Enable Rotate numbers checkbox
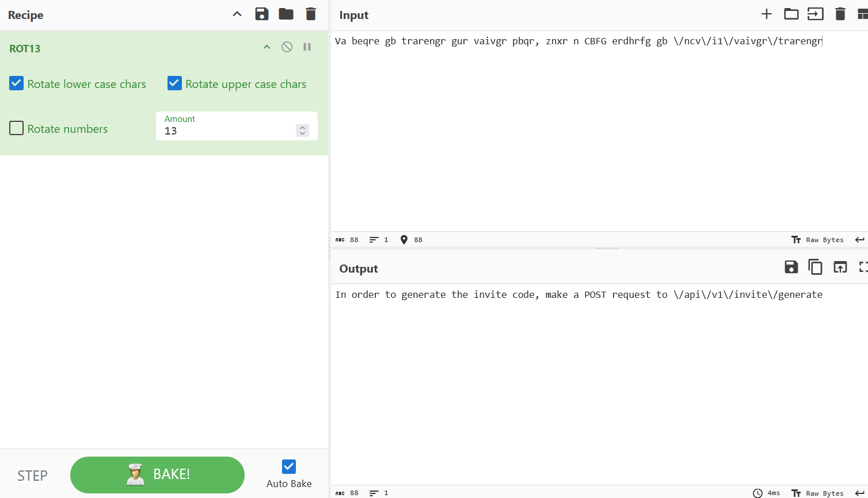The width and height of the screenshot is (868, 498). click(17, 128)
